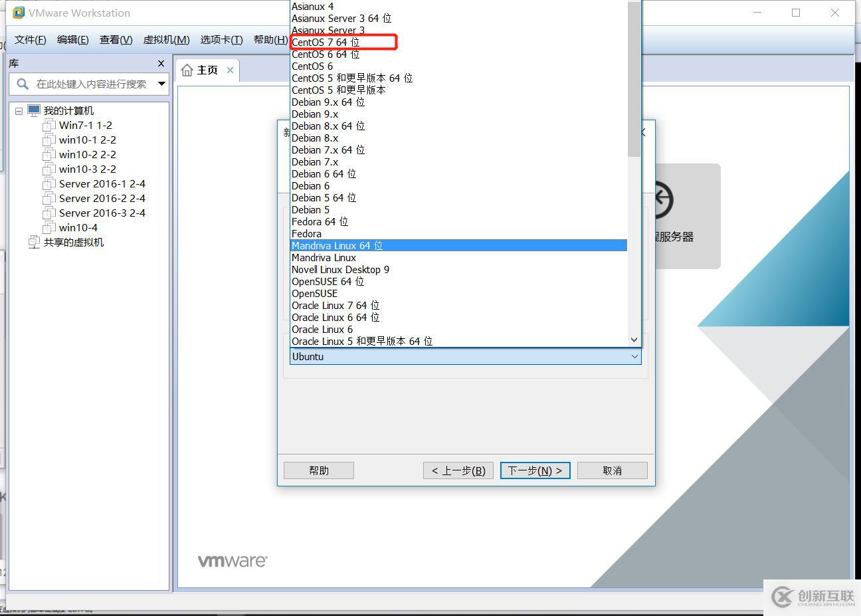Select Mandriva Linux 64 位 in the list
Viewport: 861px width, 616px height.
(336, 245)
